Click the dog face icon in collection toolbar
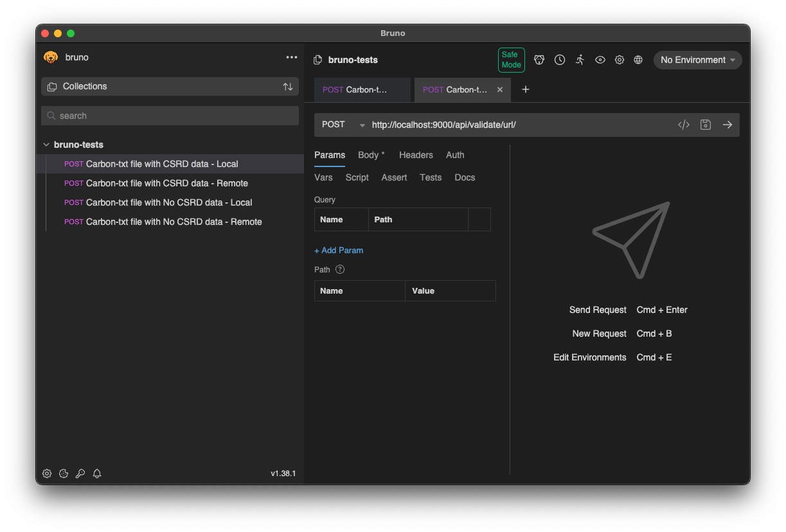 539,60
